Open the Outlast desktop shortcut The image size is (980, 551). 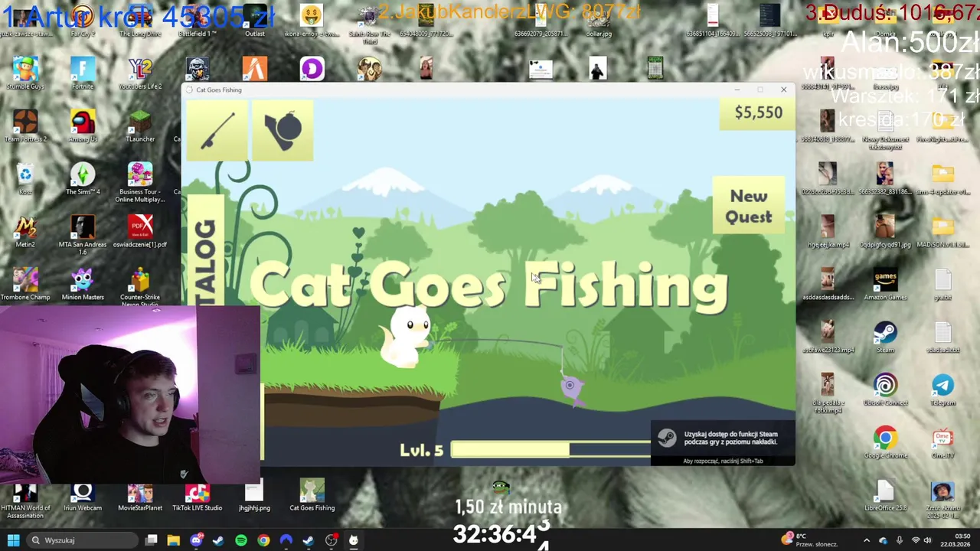(x=255, y=21)
